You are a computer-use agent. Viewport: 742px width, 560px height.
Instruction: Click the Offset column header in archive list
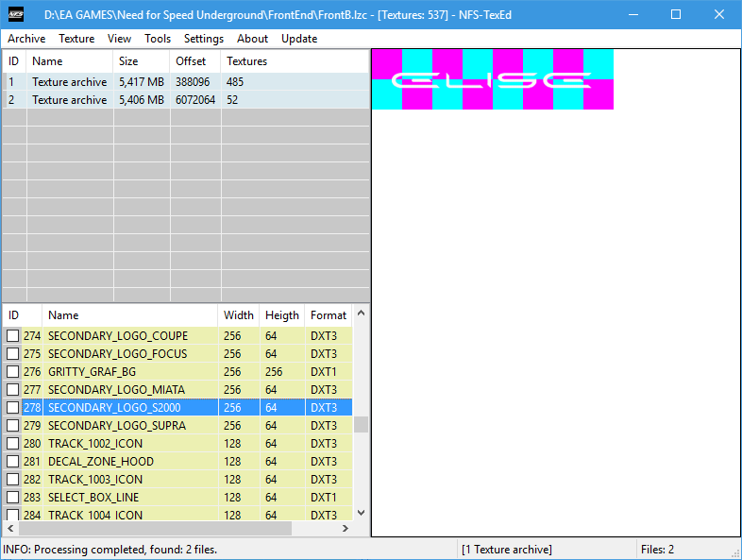191,61
